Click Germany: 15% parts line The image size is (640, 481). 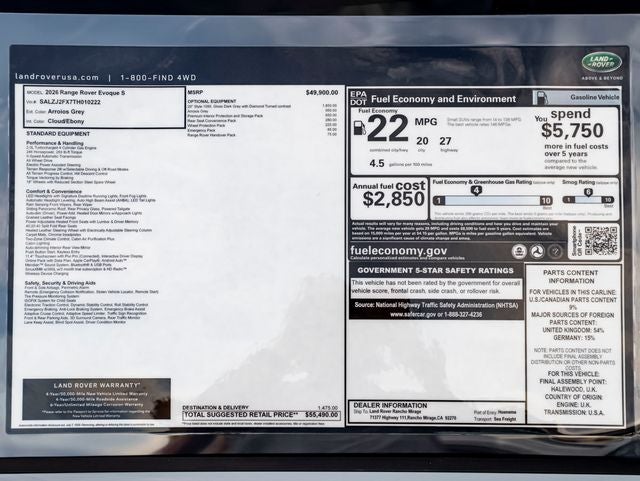[574, 338]
